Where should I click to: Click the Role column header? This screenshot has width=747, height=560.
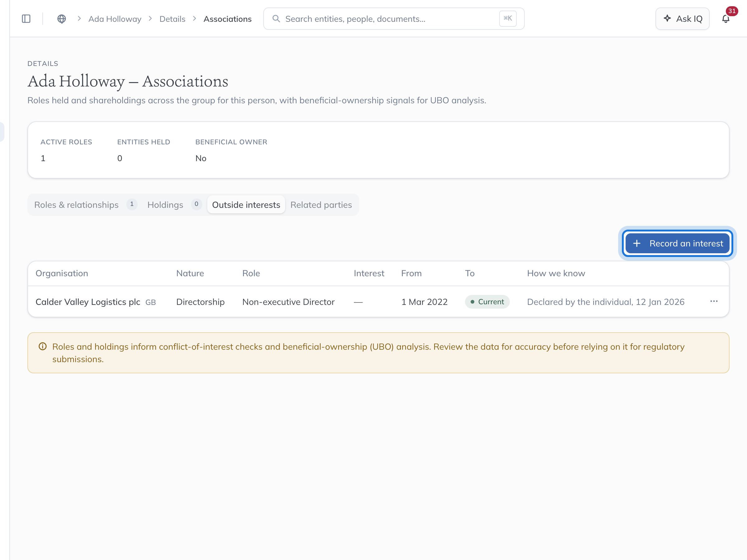coord(251,273)
